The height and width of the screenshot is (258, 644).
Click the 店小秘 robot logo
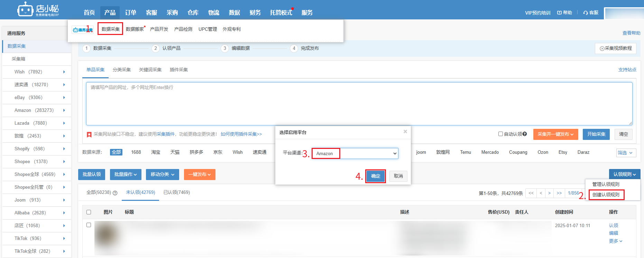pos(38,9)
